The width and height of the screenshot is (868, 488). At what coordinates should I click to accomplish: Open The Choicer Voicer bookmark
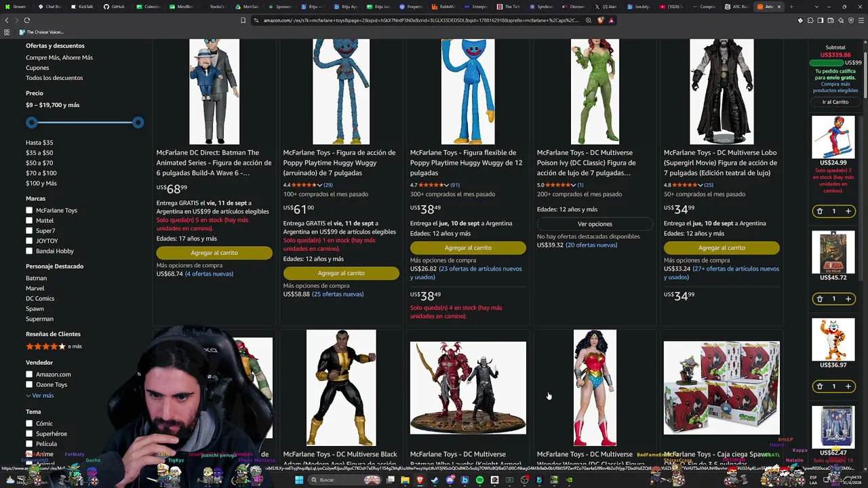pyautogui.click(x=41, y=32)
